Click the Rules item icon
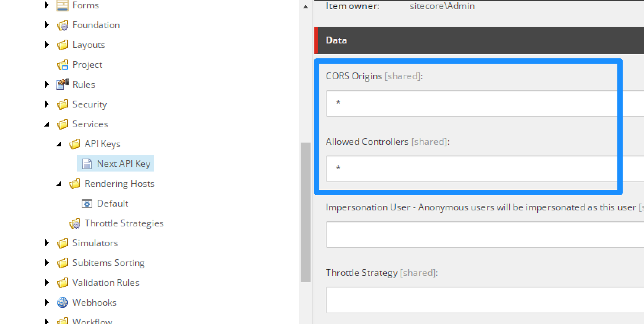This screenshot has width=644, height=324. pyautogui.click(x=63, y=85)
